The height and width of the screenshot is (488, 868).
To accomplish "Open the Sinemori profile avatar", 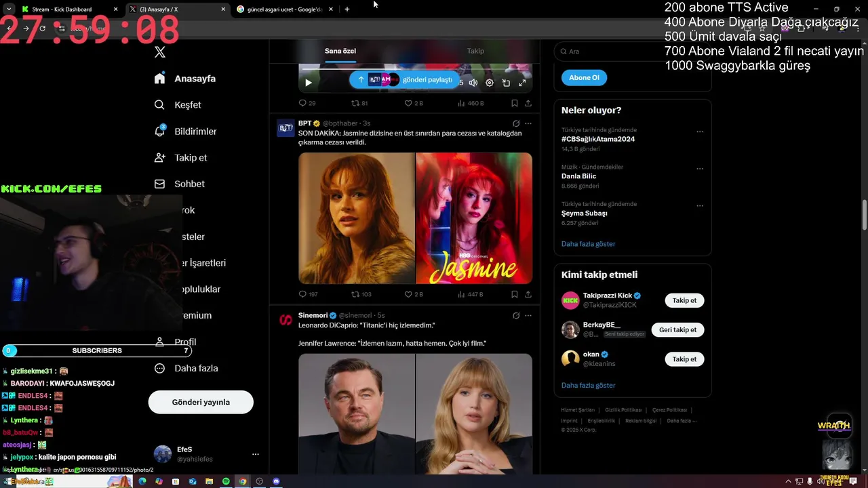I will [285, 320].
